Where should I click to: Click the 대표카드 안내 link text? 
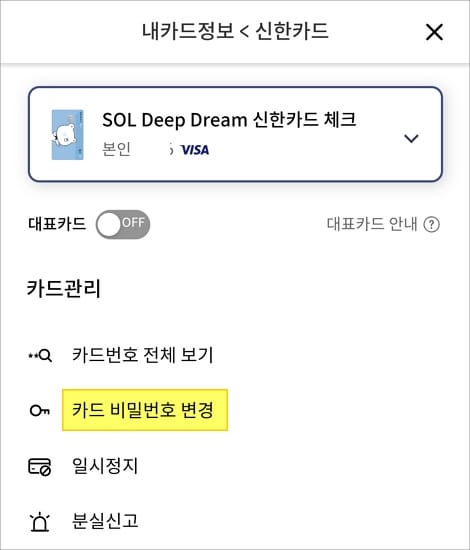[372, 224]
